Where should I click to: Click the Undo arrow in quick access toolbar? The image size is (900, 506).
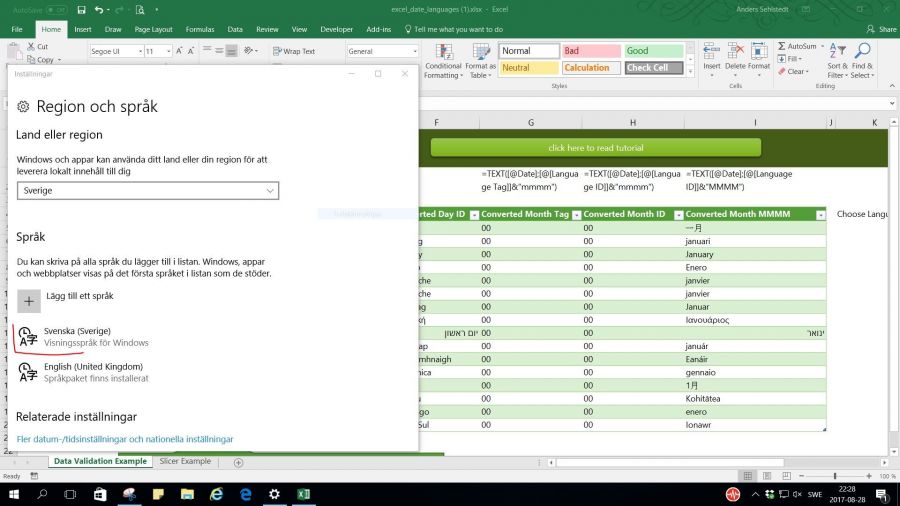click(x=99, y=10)
